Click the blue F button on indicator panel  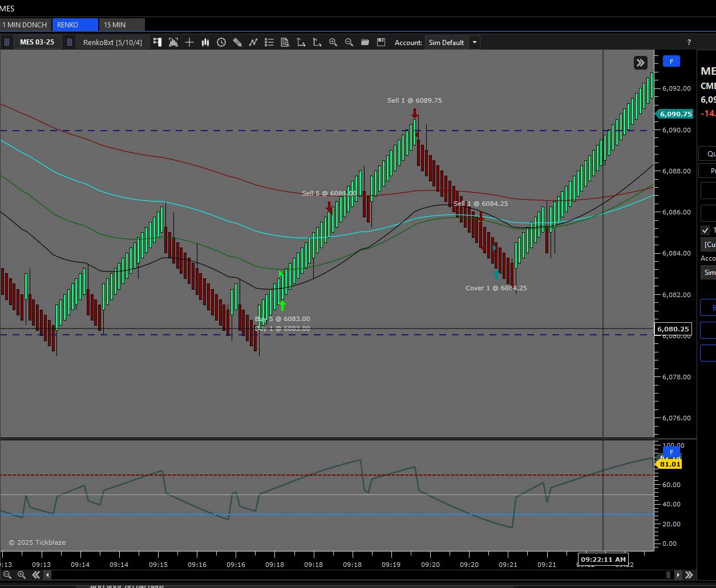pos(671,452)
